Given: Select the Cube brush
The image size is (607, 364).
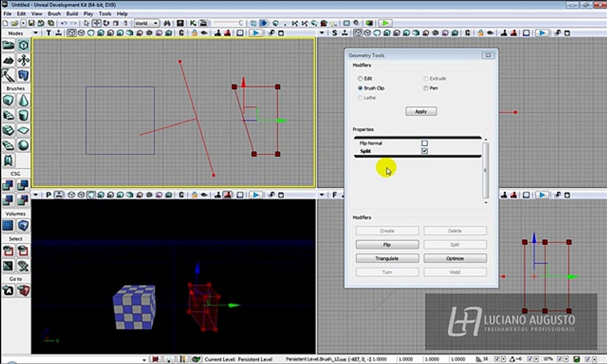Looking at the screenshot, I should 9,101.
